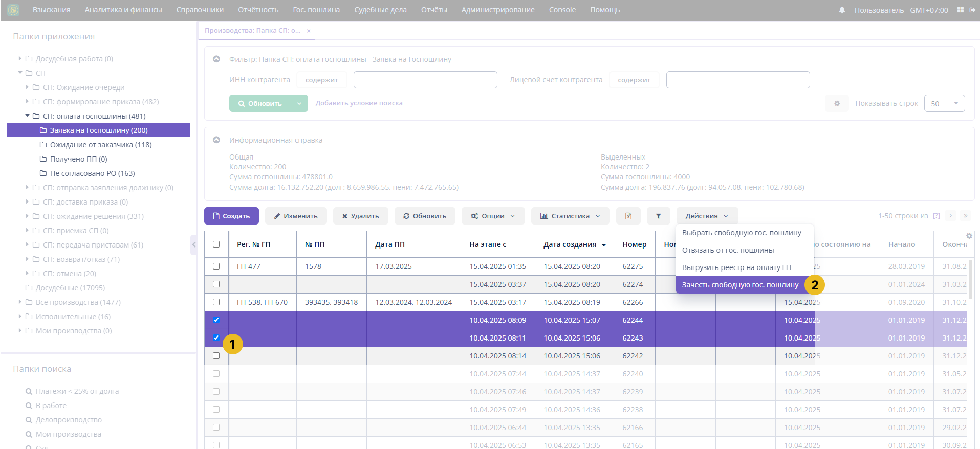
Task: Expand the Досудебная работа folder
Action: 20,59
